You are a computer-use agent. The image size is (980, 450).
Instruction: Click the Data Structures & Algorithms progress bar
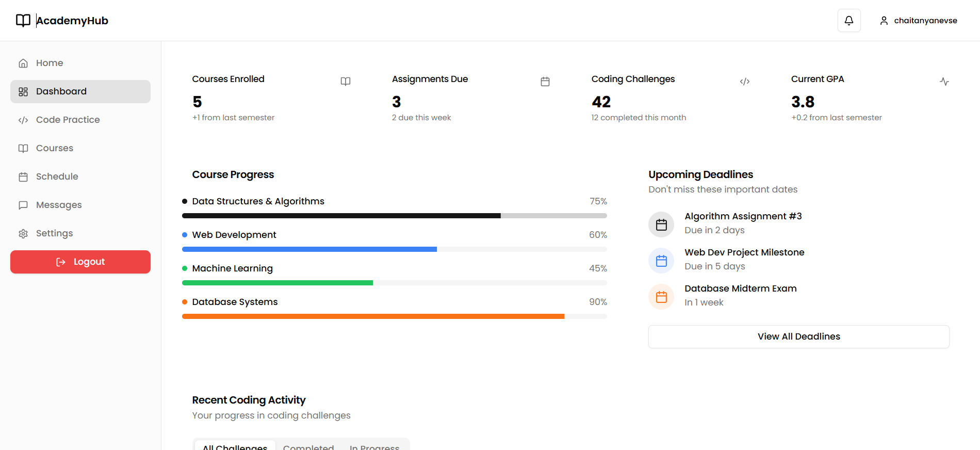pyautogui.click(x=394, y=216)
